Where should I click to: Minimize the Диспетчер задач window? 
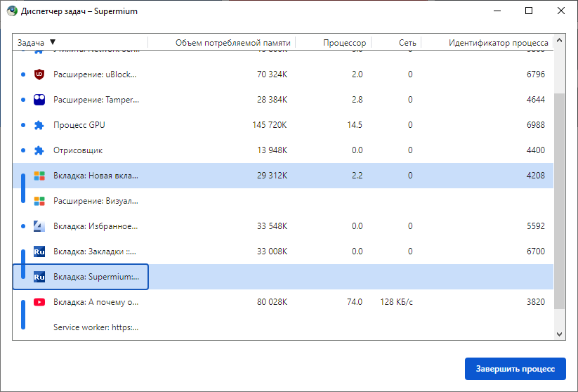click(x=497, y=11)
